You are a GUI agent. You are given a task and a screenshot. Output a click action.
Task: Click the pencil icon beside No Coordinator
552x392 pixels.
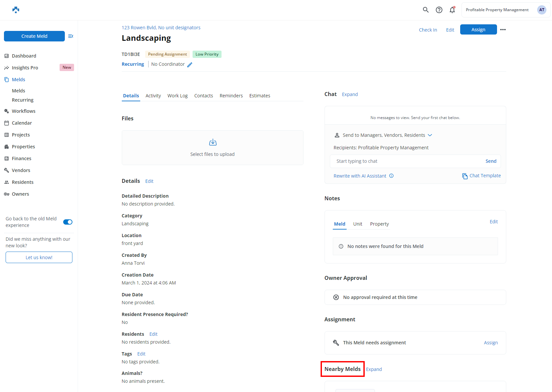[x=190, y=65]
